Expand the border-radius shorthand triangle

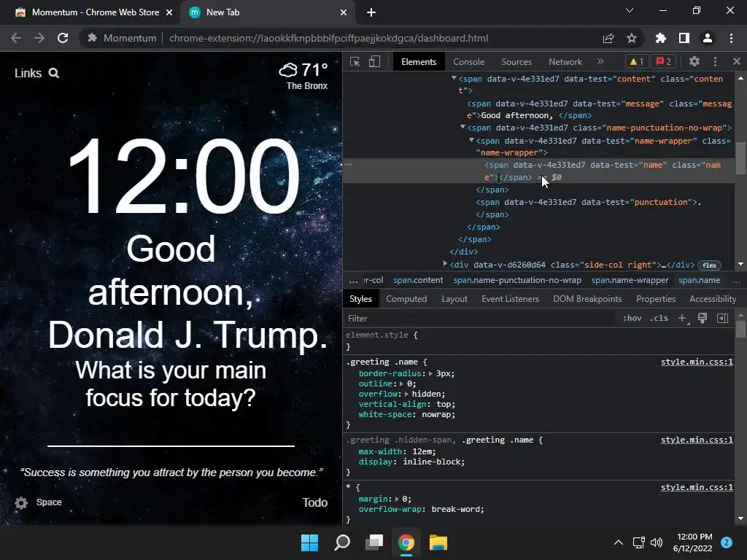[x=430, y=374]
